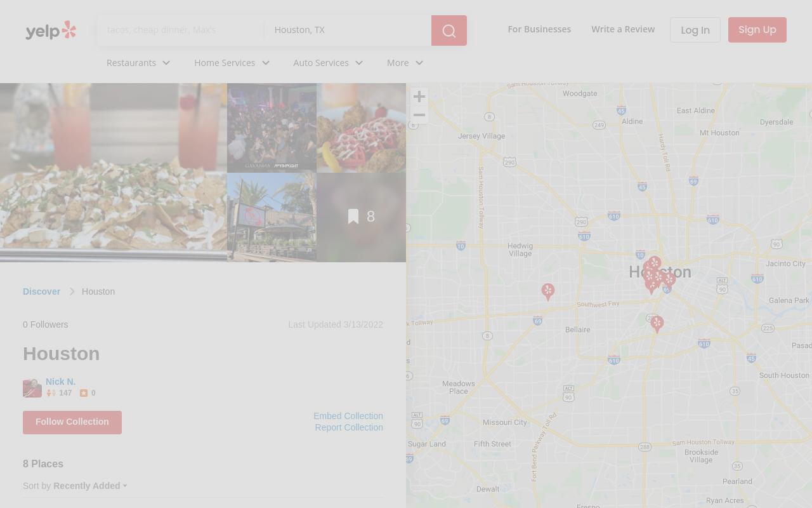This screenshot has width=812, height=508.
Task: Expand the More menu
Action: (405, 63)
